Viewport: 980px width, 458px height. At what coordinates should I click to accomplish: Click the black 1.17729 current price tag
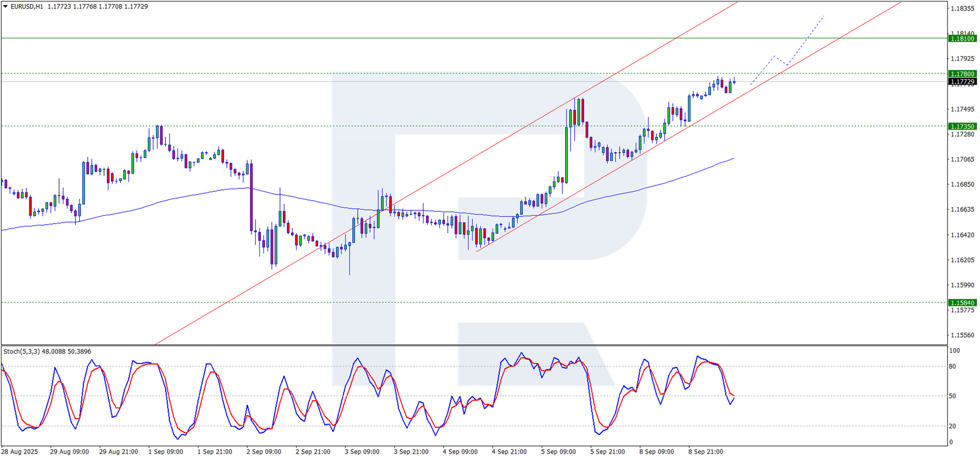[962, 82]
